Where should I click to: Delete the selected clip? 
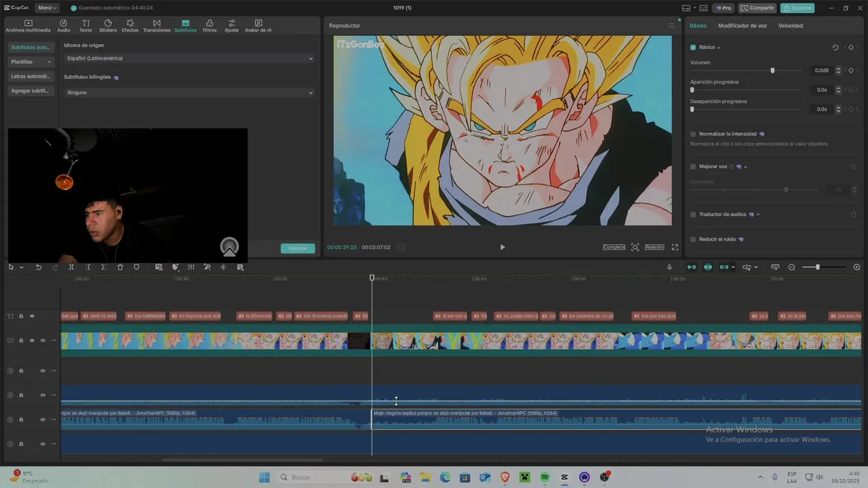pyautogui.click(x=120, y=268)
